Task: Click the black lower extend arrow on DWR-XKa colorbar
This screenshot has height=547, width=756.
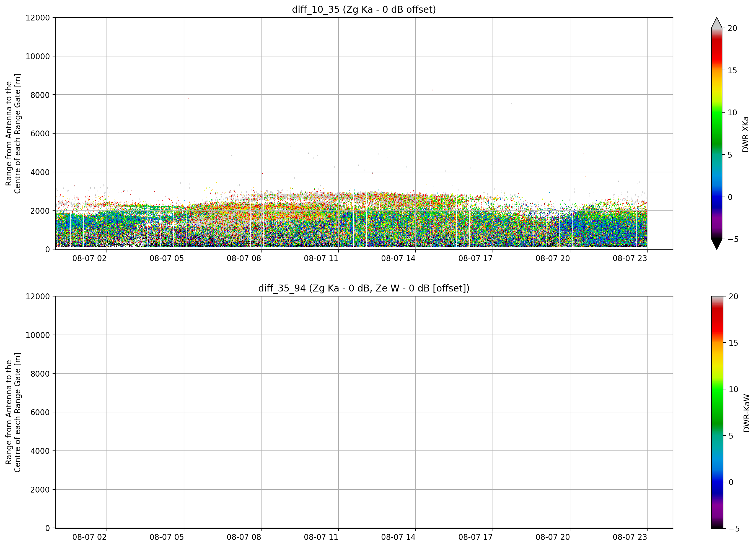Action: (x=717, y=244)
